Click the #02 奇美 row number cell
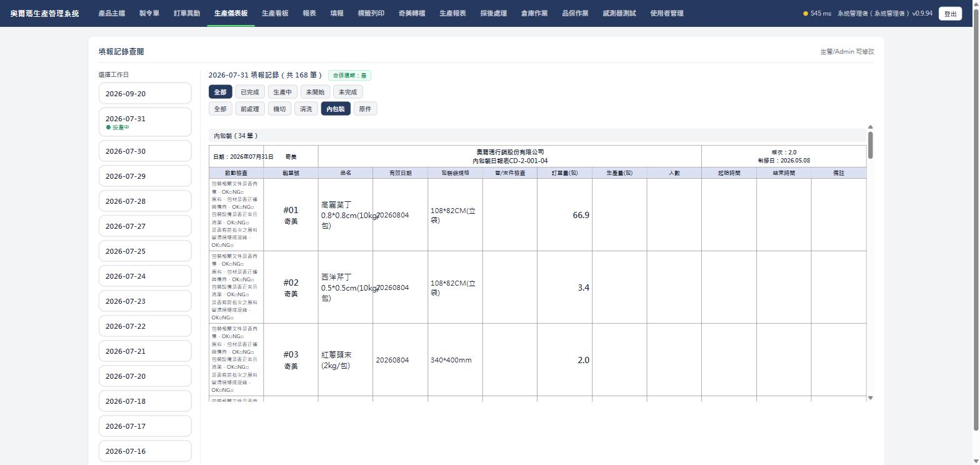Image resolution: width=980 pixels, height=465 pixels. pyautogui.click(x=291, y=287)
